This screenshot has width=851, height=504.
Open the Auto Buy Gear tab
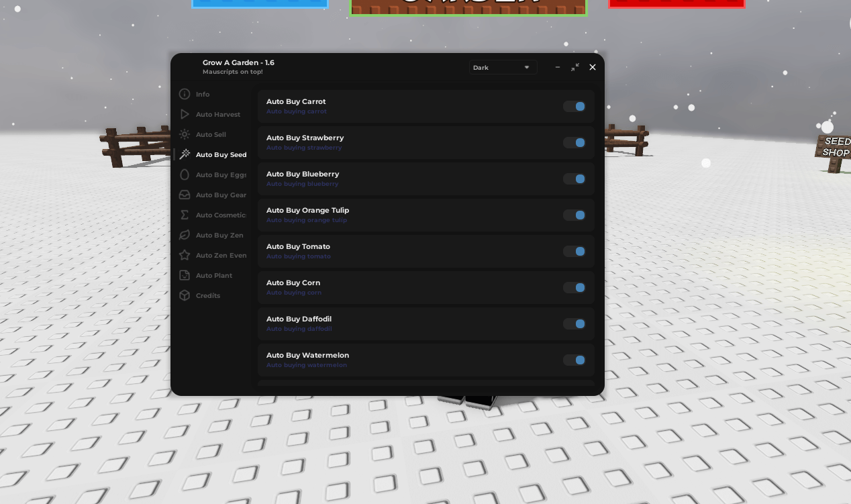[x=221, y=195]
